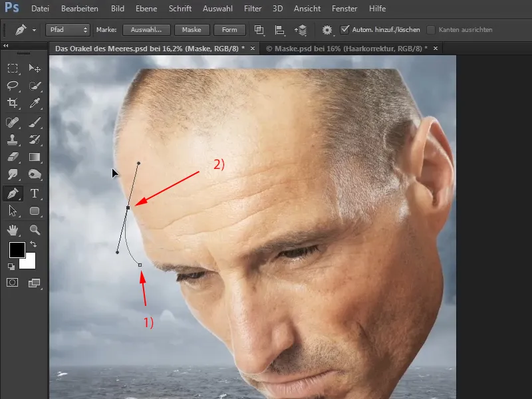
Task: Select the Eraser tool
Action: click(13, 157)
